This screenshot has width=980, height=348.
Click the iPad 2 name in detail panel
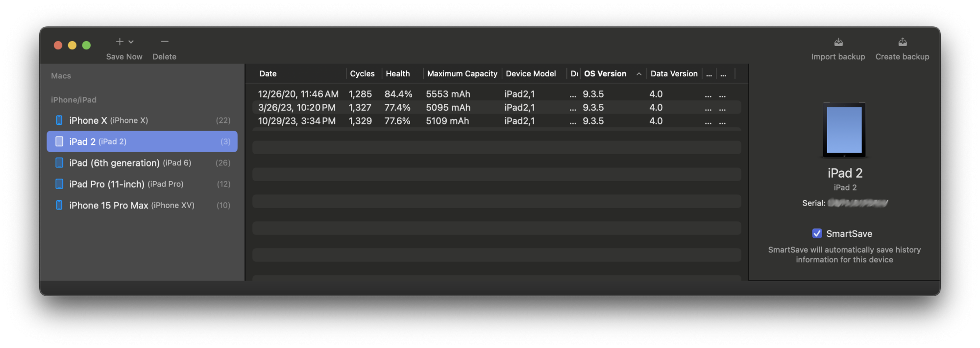(x=845, y=173)
